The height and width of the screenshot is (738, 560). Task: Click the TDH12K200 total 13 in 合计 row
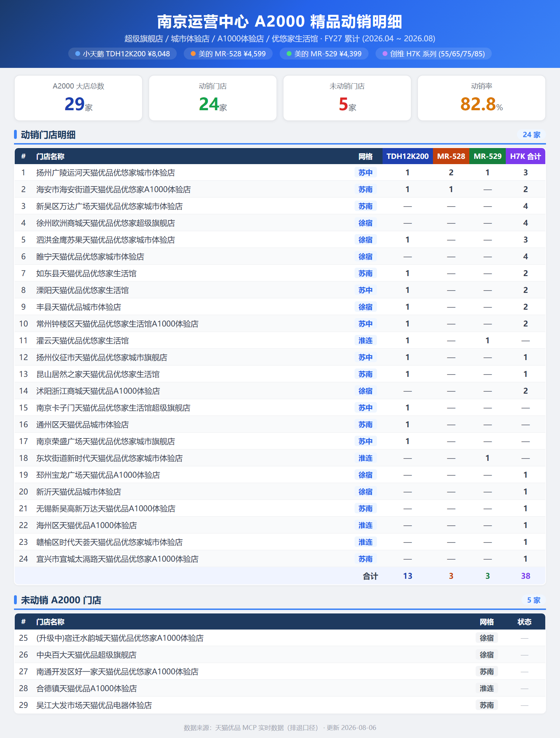click(x=407, y=576)
